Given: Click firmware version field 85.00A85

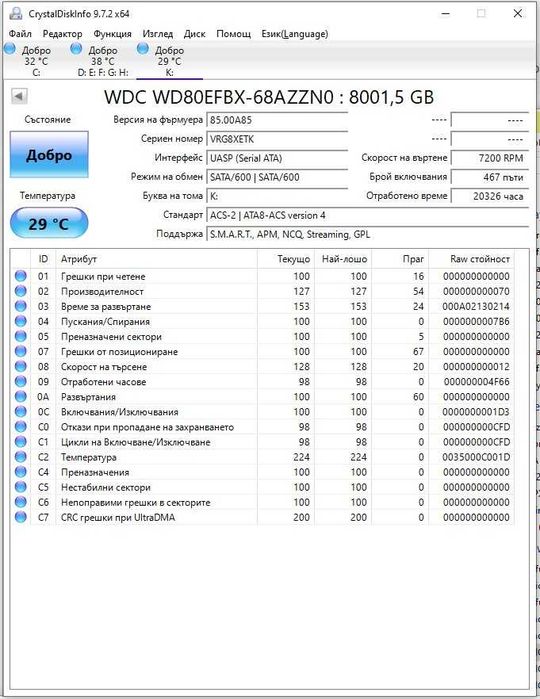Looking at the screenshot, I should 277,120.
